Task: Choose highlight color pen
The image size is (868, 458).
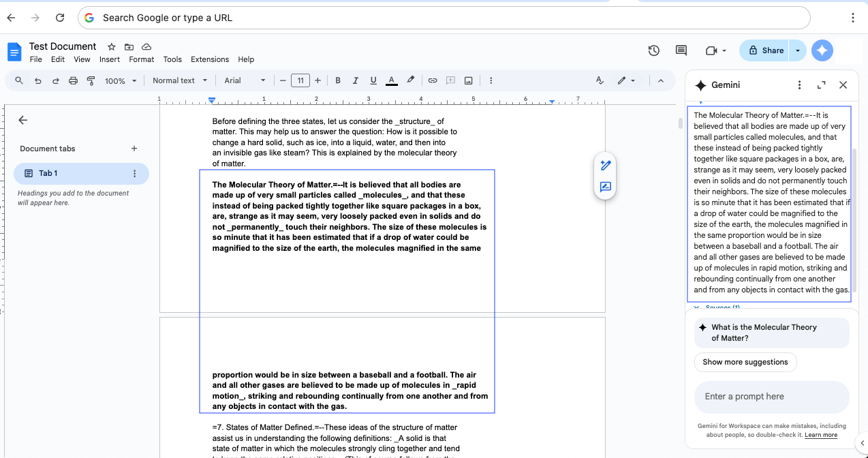Action: pos(410,80)
